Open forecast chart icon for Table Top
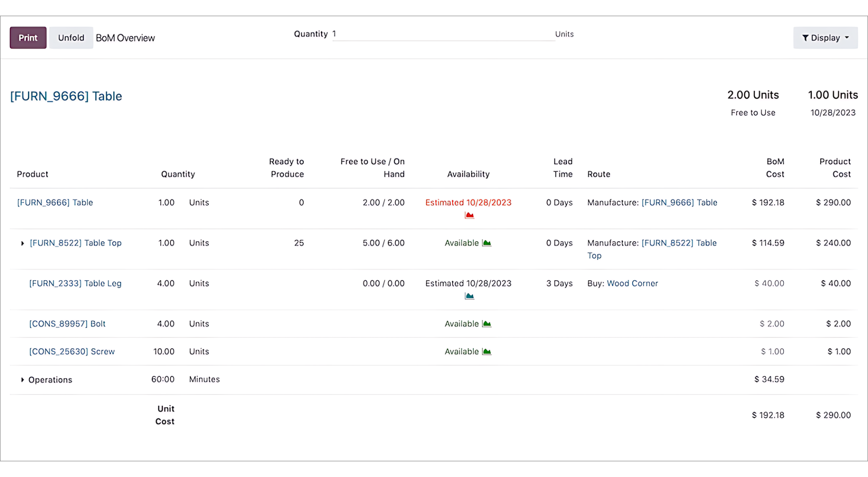Screen dimensions: 868x477 pyautogui.click(x=487, y=243)
